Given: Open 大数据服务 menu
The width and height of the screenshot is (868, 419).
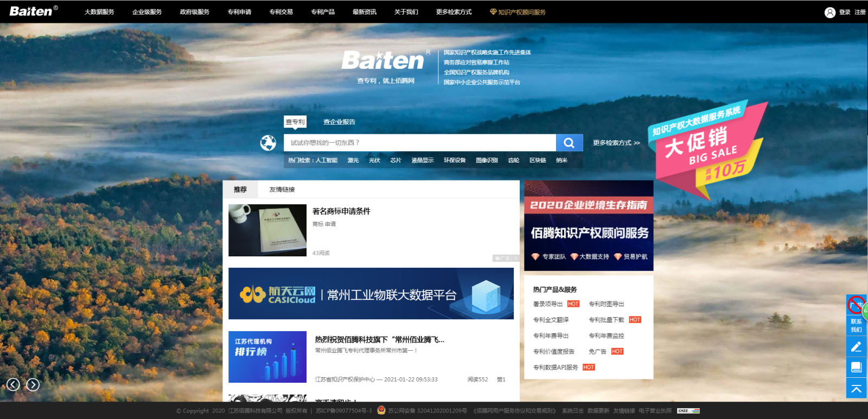Looking at the screenshot, I should pos(99,12).
